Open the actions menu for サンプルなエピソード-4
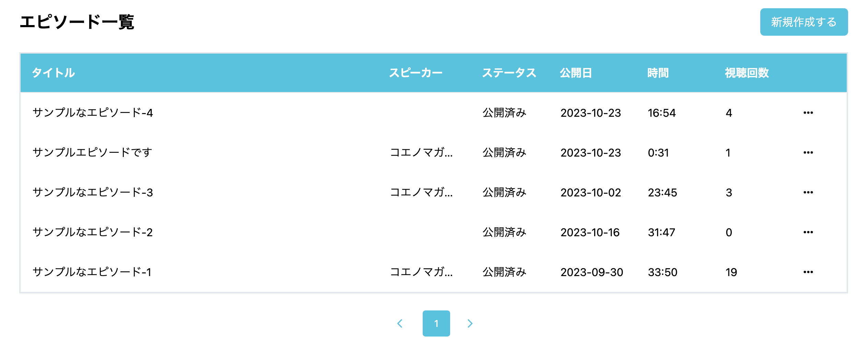Screen dimensions: 868x353 pos(809,112)
